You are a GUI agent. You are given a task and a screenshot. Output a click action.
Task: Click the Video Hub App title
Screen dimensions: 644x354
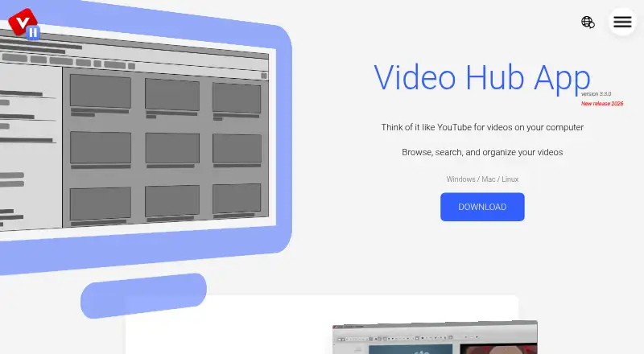[x=482, y=77]
